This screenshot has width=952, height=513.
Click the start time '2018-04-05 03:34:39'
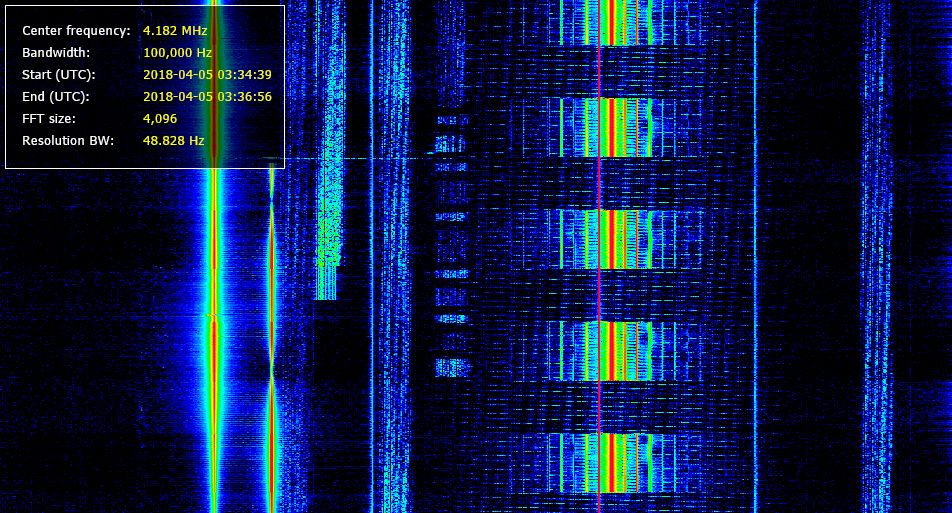(x=207, y=75)
